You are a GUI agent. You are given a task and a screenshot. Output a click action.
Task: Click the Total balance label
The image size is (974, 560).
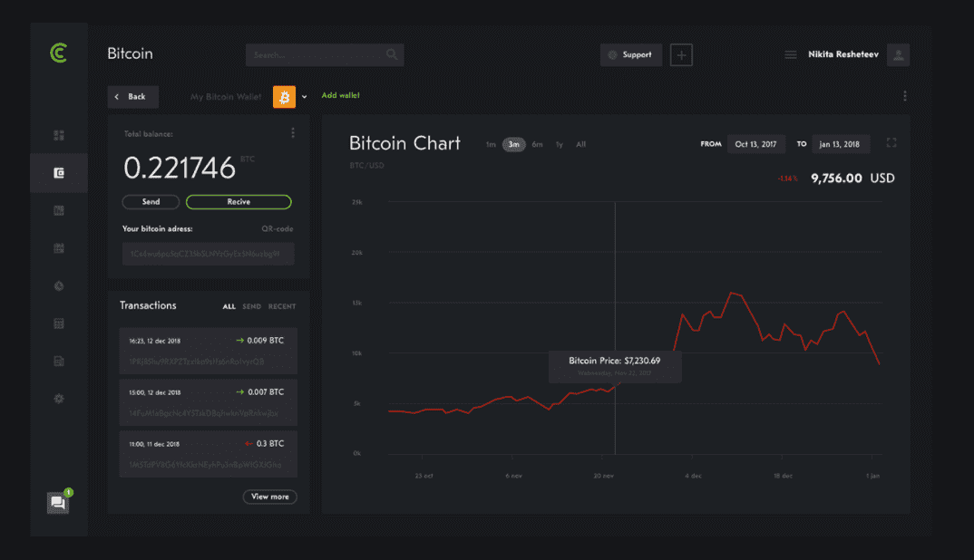point(149,134)
